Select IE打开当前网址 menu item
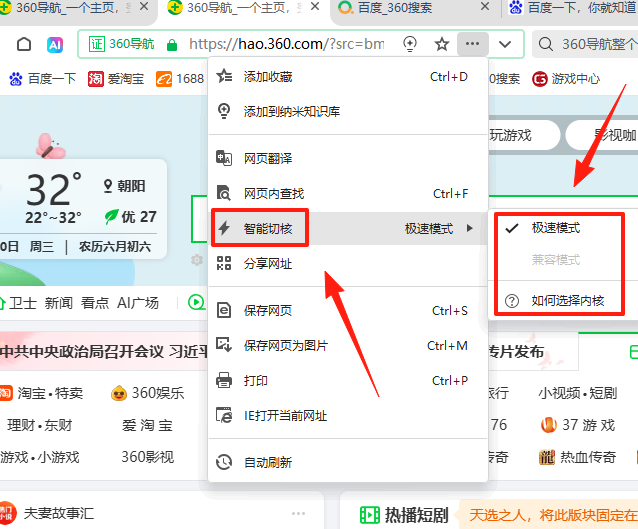Image resolution: width=638 pixels, height=529 pixels. click(348, 415)
